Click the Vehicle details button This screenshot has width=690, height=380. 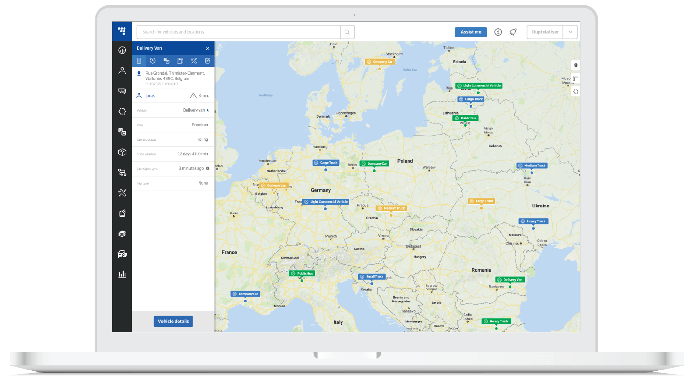tap(173, 322)
